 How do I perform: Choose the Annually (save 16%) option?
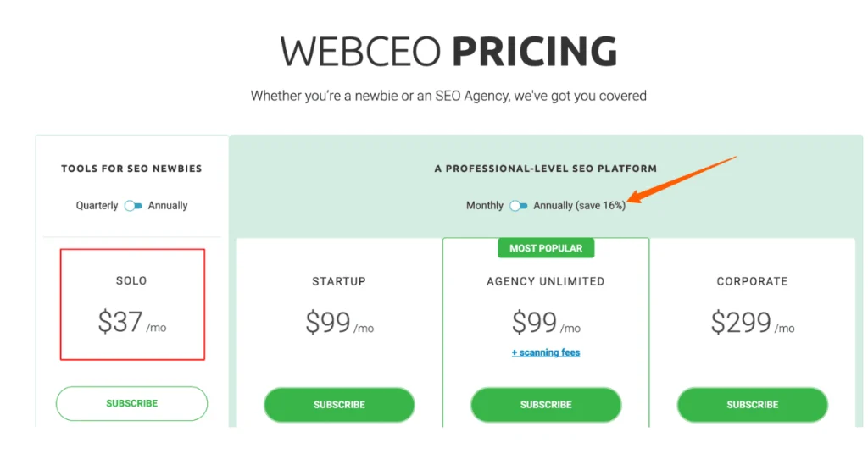pos(579,206)
